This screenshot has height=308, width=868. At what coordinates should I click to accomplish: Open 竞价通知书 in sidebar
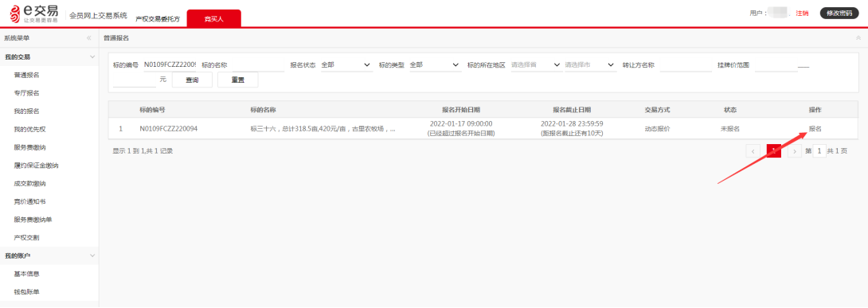pyautogui.click(x=29, y=201)
